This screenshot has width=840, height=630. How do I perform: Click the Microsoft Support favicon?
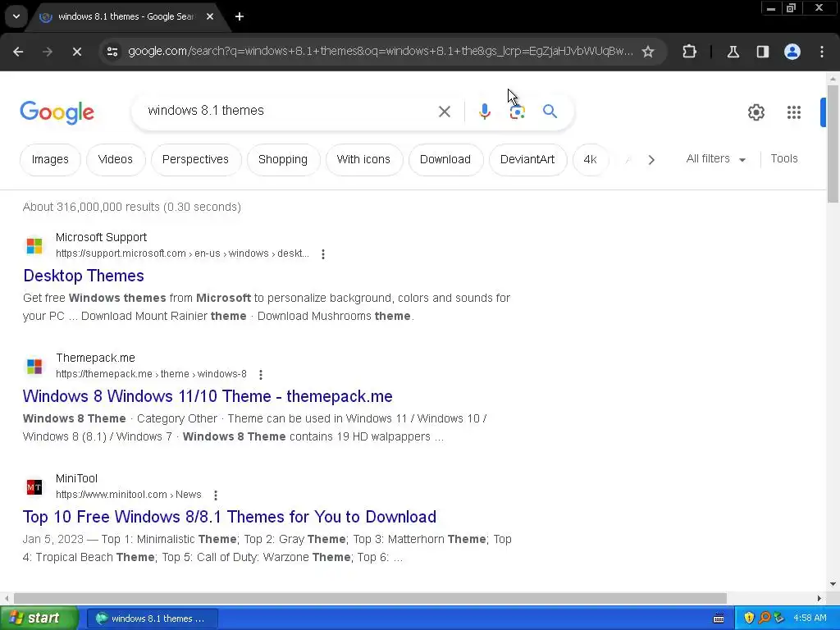[34, 246]
